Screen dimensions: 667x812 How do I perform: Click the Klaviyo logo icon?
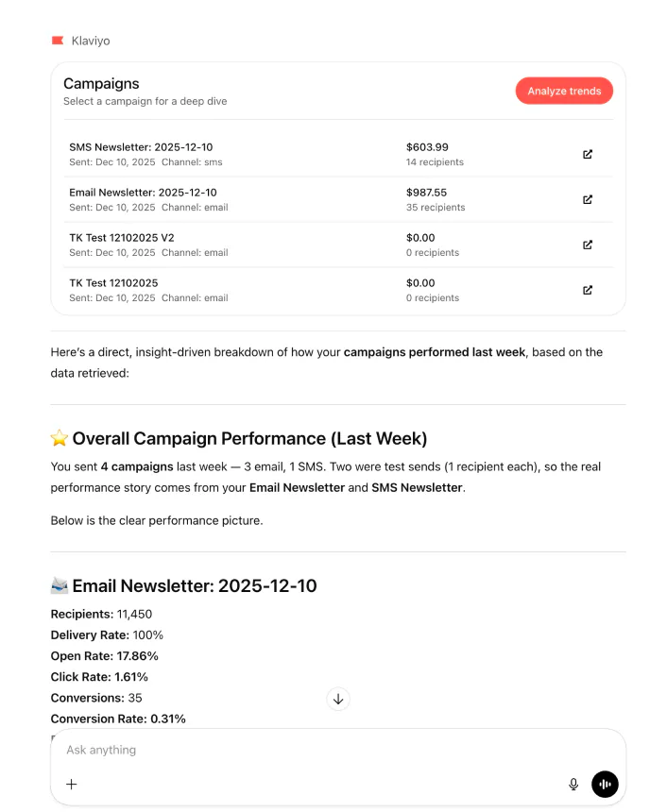(58, 41)
